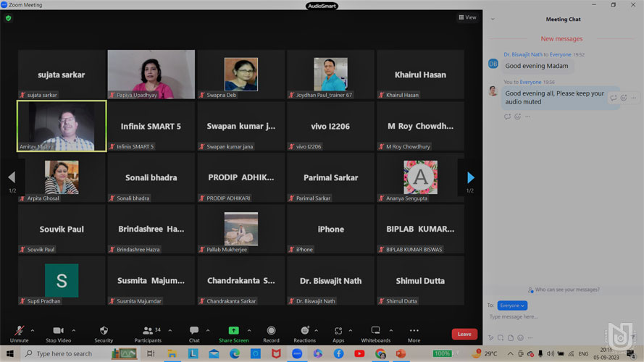Open Windows Start menu

pyautogui.click(x=10, y=353)
